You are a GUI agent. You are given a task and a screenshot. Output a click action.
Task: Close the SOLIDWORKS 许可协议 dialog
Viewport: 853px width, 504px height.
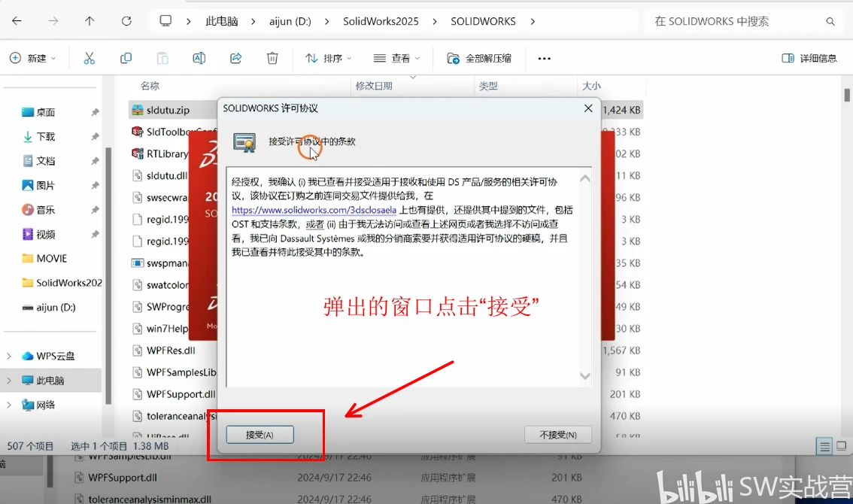point(588,108)
